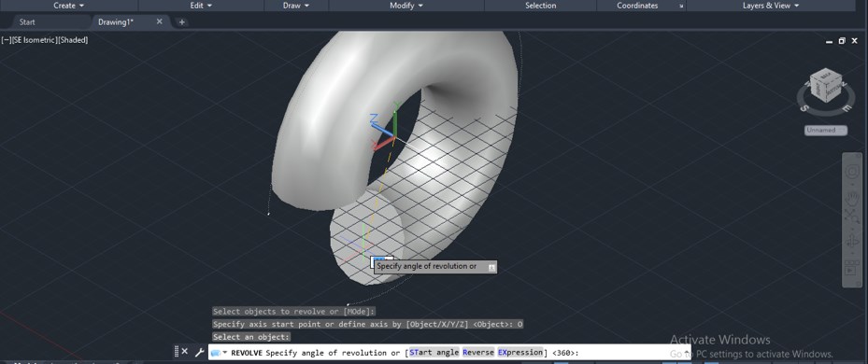Close the command line window

185,352
